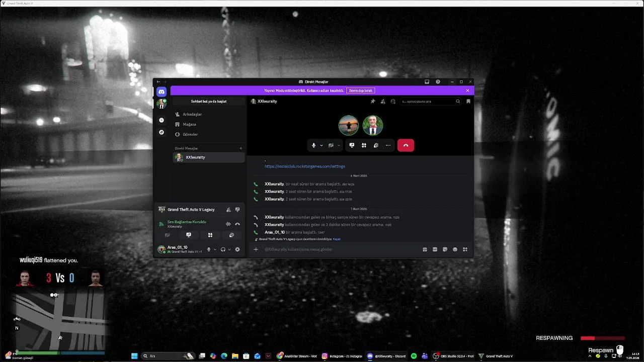Open the call soundboard
644x362 pixels.
(x=376, y=145)
